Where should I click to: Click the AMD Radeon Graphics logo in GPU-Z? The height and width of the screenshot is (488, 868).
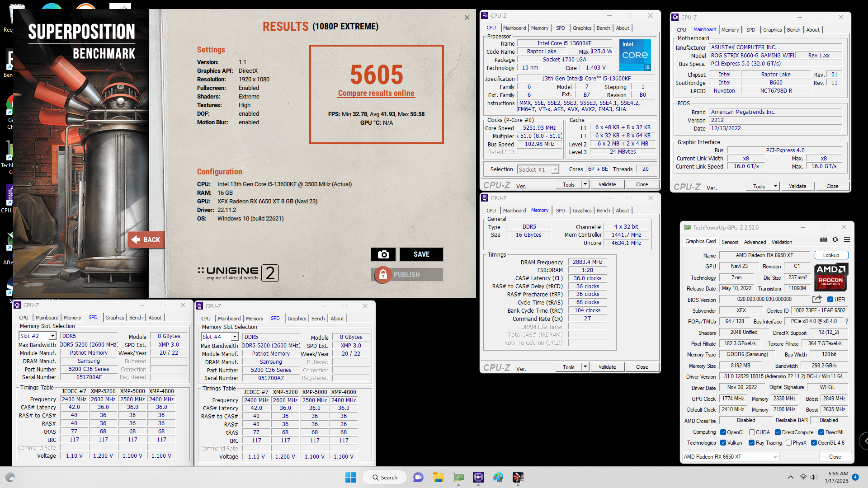click(x=831, y=277)
